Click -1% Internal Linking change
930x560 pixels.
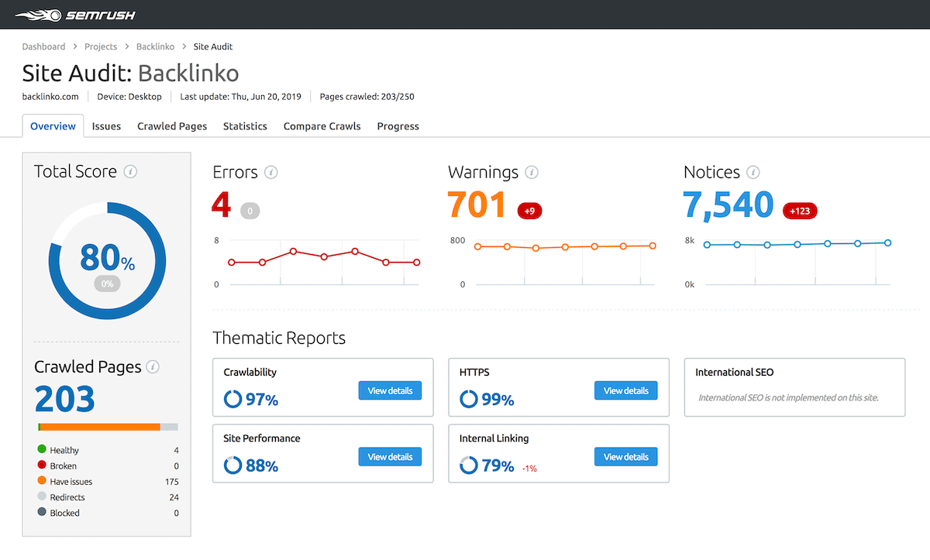pyautogui.click(x=529, y=468)
